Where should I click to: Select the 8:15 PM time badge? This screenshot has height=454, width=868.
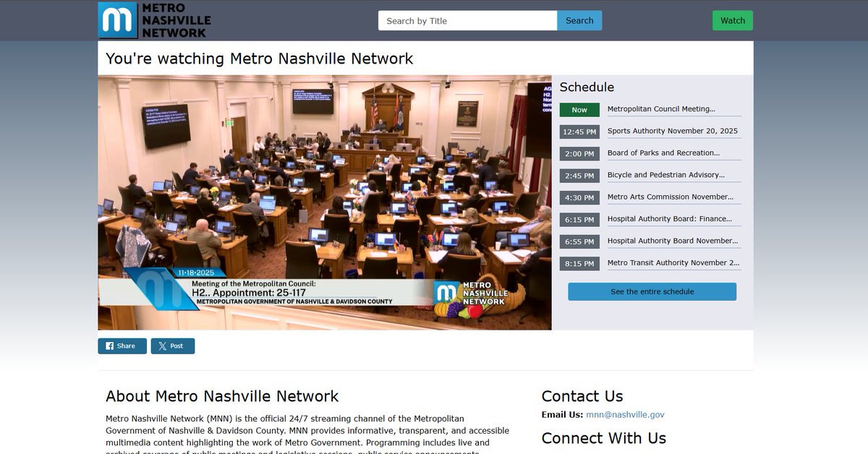(579, 263)
